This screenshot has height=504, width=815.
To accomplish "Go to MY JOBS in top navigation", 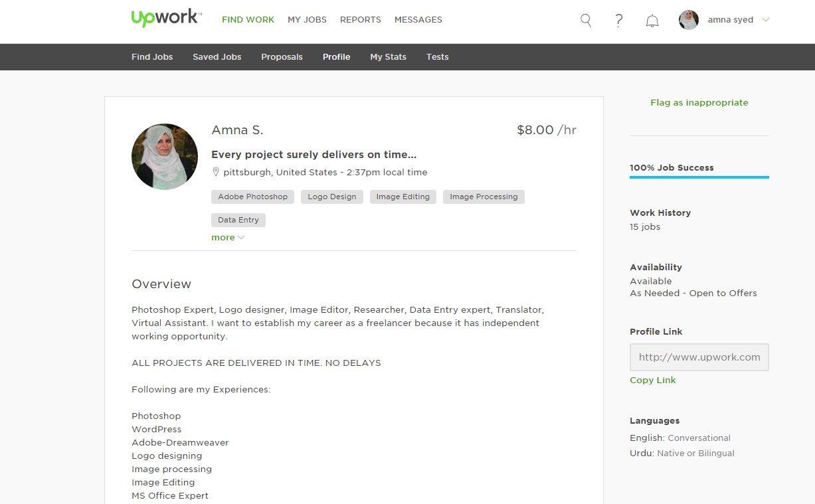I will [307, 20].
